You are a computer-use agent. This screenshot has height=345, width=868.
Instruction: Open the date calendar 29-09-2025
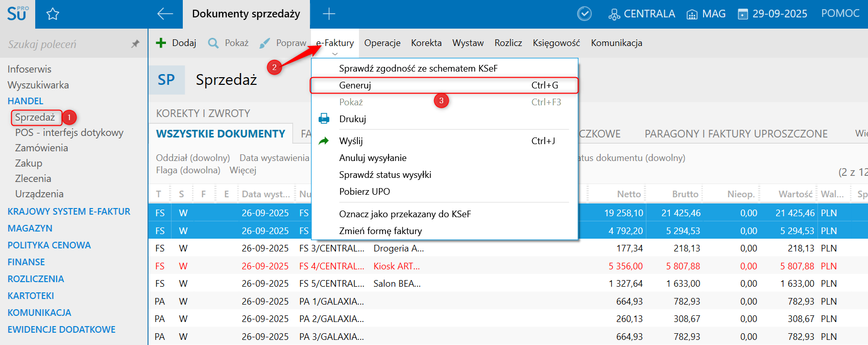(x=773, y=14)
